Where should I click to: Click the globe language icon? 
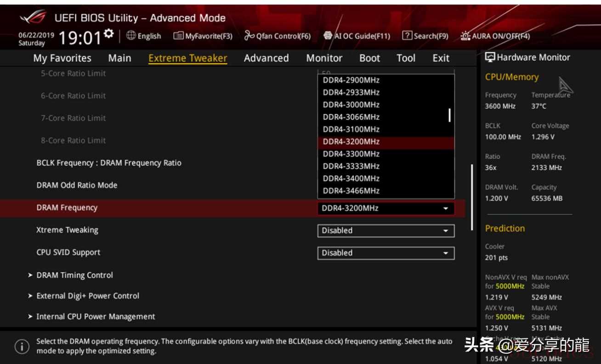pos(131,35)
